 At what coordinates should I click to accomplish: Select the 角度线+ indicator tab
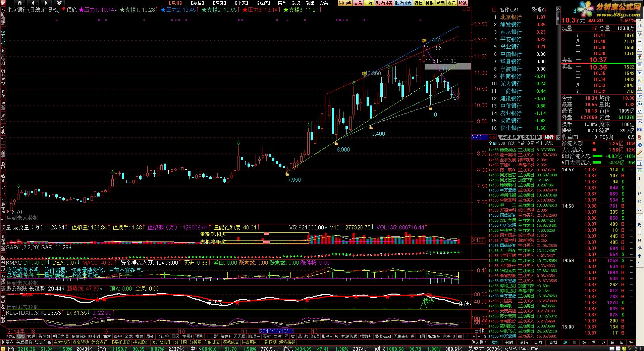(78, 337)
